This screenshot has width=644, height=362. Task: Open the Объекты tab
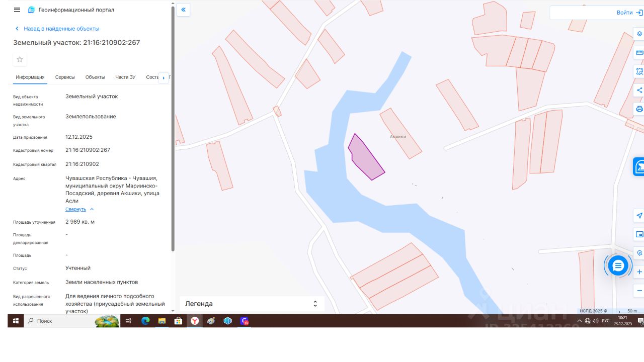95,77
